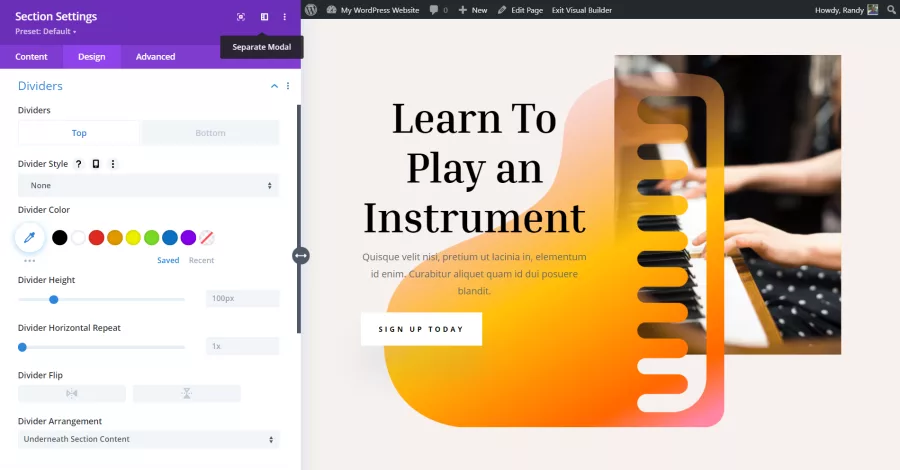Viewport: 900px width, 470px height.
Task: Click the Divider Horizontal Repeat slider handle
Action: pyautogui.click(x=22, y=347)
